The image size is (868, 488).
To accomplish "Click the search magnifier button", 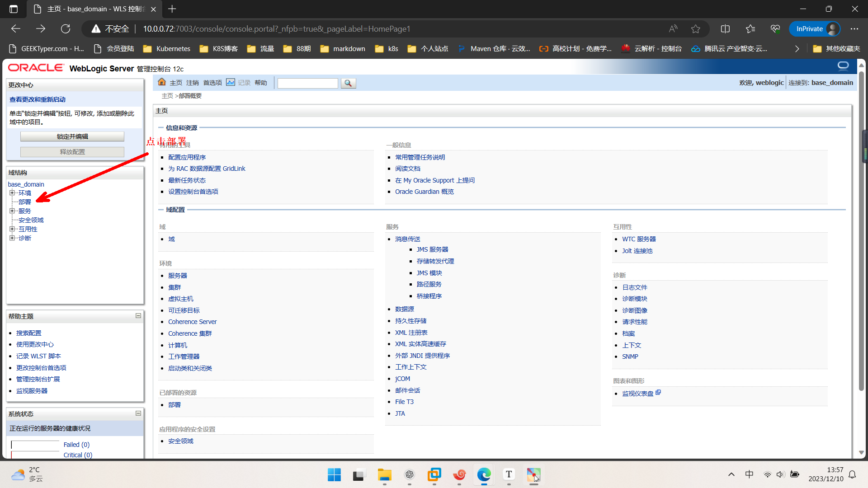I will [348, 83].
